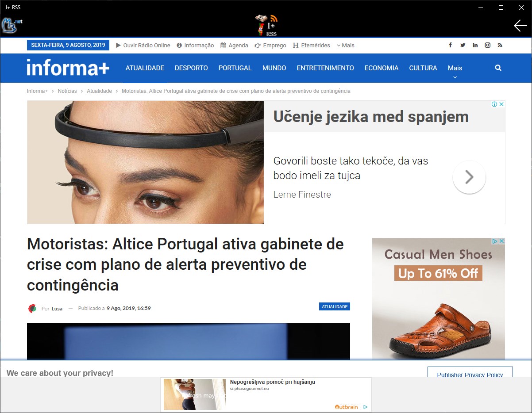Open the Nepogrešljiva pomoč pri hujšanju ad
Screen dimensions: 532x413
pos(273,382)
